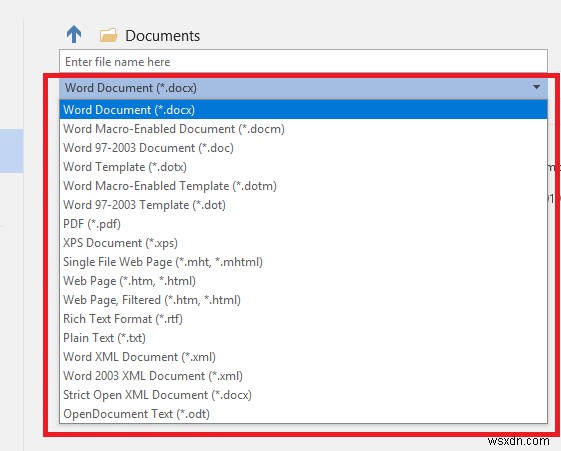The image size is (561, 451).
Task: Click the file name input field
Action: (x=303, y=62)
